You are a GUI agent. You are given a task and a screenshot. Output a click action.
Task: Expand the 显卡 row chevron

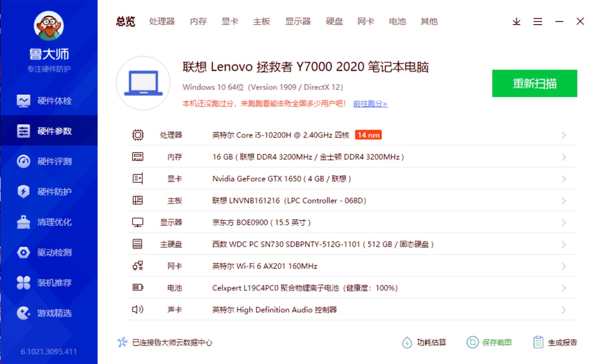564,179
